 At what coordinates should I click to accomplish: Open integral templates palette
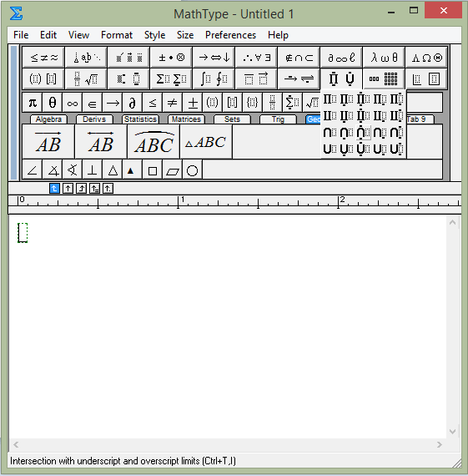214,79
